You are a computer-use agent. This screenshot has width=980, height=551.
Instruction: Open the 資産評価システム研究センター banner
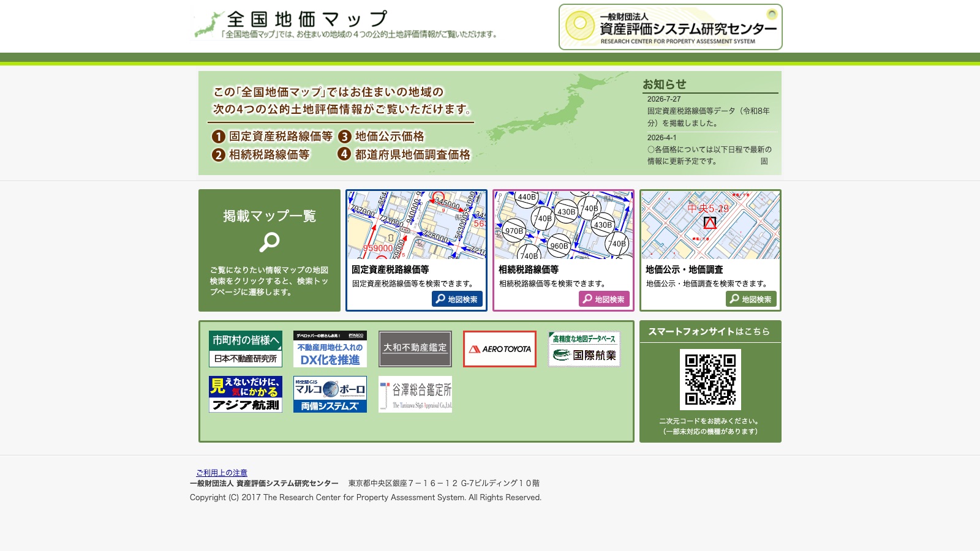[x=670, y=27]
